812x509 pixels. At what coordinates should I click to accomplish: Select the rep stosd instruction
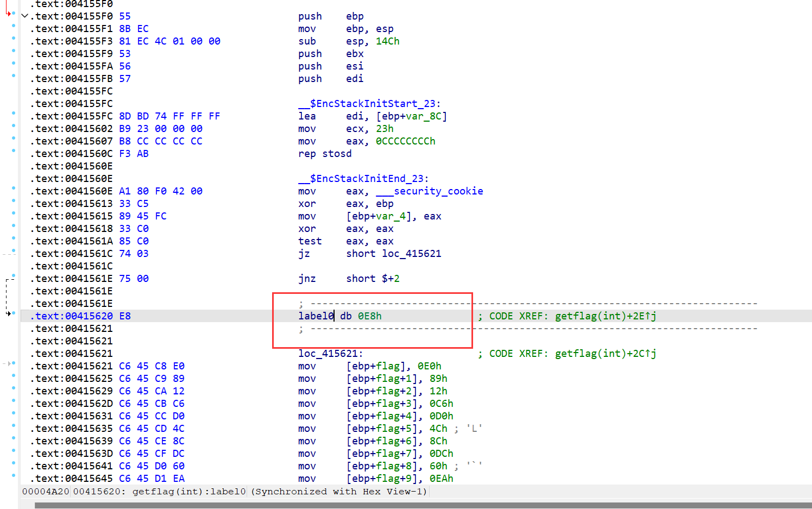click(325, 154)
